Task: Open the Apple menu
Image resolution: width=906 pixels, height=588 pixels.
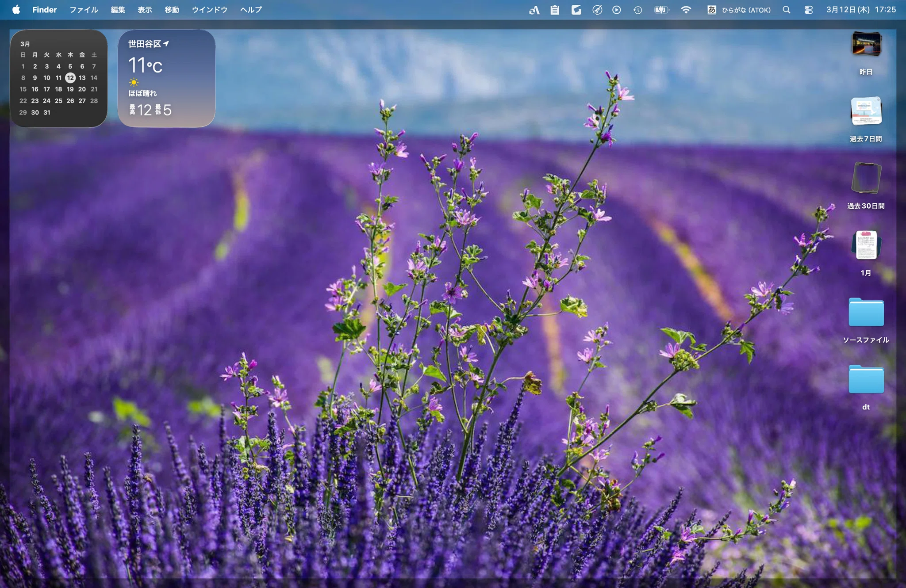Action: coord(16,10)
